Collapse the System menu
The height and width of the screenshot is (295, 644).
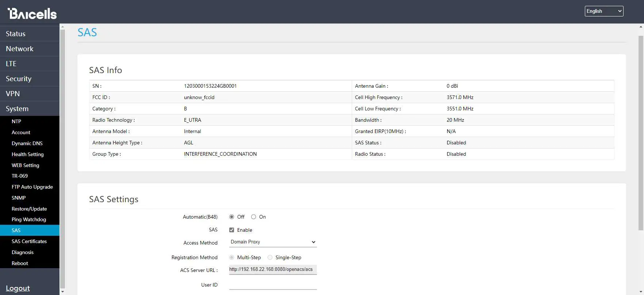coord(17,109)
